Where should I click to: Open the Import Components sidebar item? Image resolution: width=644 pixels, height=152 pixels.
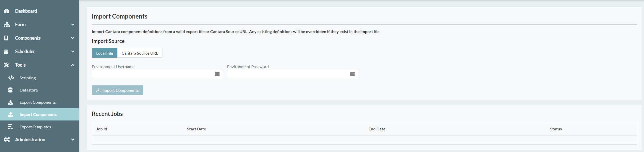[38, 114]
